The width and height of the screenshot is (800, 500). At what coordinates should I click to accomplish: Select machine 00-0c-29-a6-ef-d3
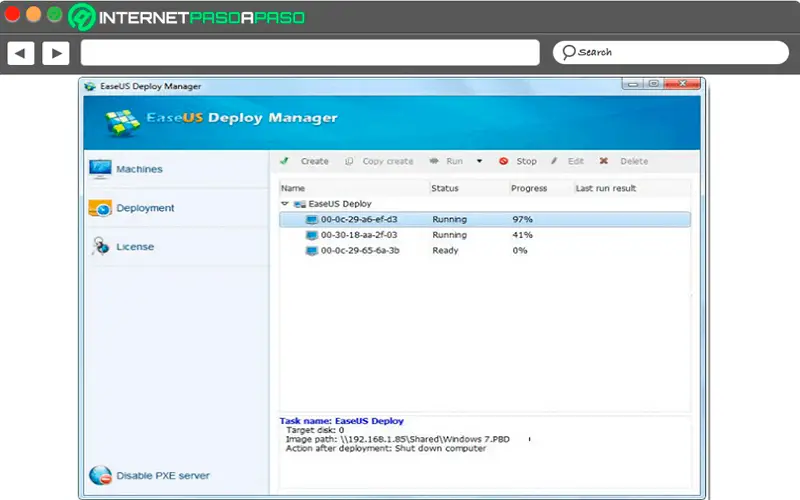[485, 219]
